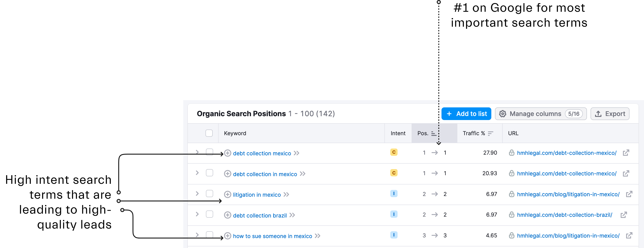Screen dimensions: 644x248
Task: Click the lock icon beside hmhlegal.com/debt-collection-brazil/
Action: (511, 215)
